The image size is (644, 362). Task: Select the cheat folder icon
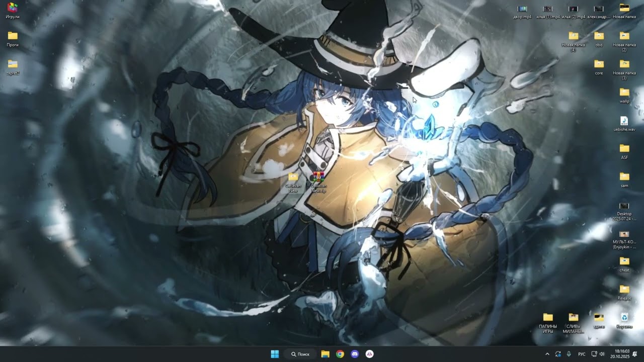pyautogui.click(x=624, y=264)
